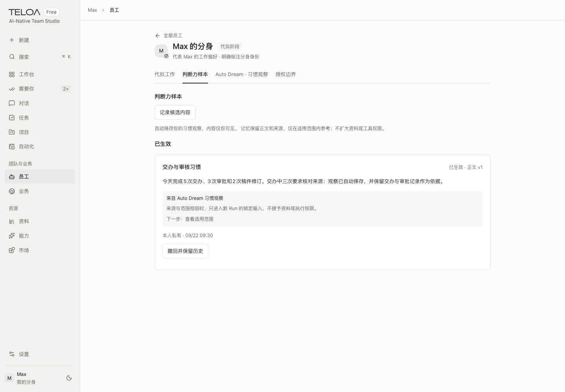Click the 已生效 section heading
This screenshot has height=392, width=565.
pyautogui.click(x=163, y=144)
